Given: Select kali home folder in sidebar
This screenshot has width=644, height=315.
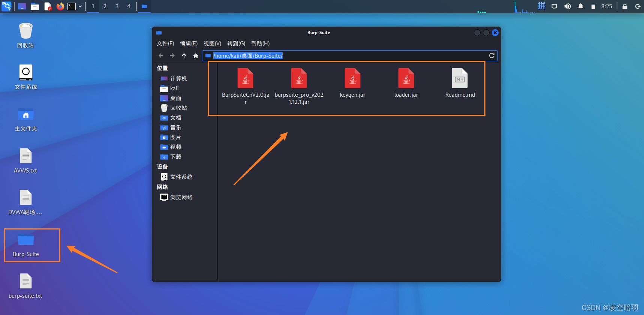Looking at the screenshot, I should pos(169,88).
